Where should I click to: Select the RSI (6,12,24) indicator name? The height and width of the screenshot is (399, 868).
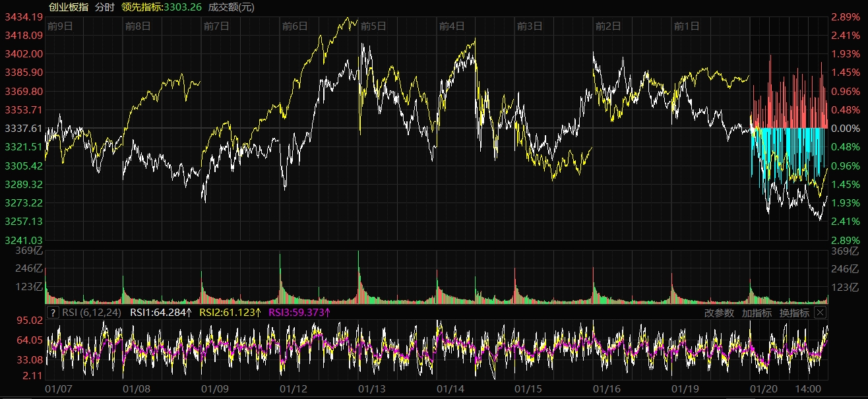click(92, 313)
